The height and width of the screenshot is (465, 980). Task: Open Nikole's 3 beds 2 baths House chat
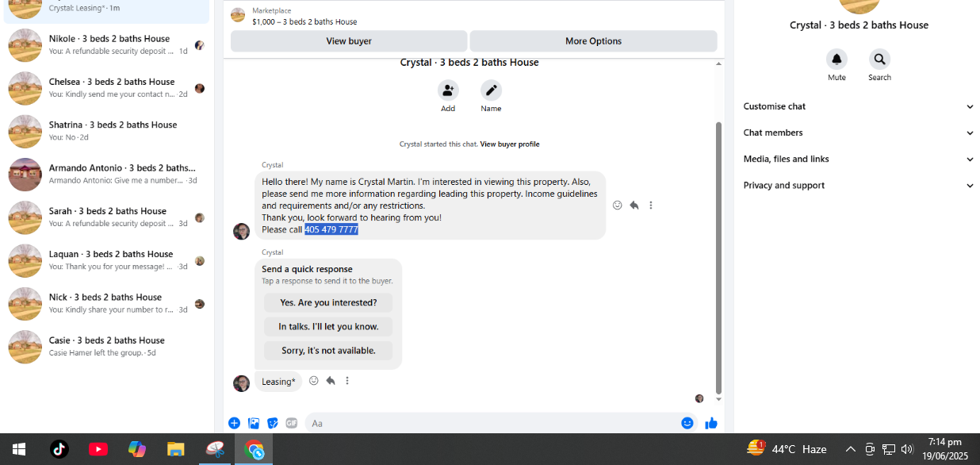pyautogui.click(x=106, y=44)
